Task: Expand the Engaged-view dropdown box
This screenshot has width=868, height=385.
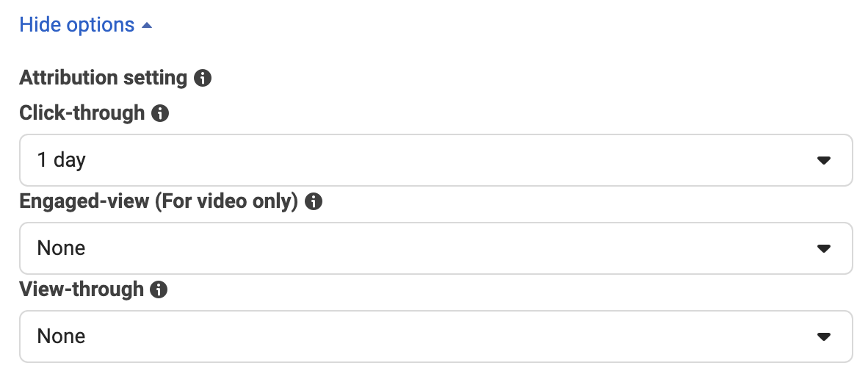Action: coord(435,248)
